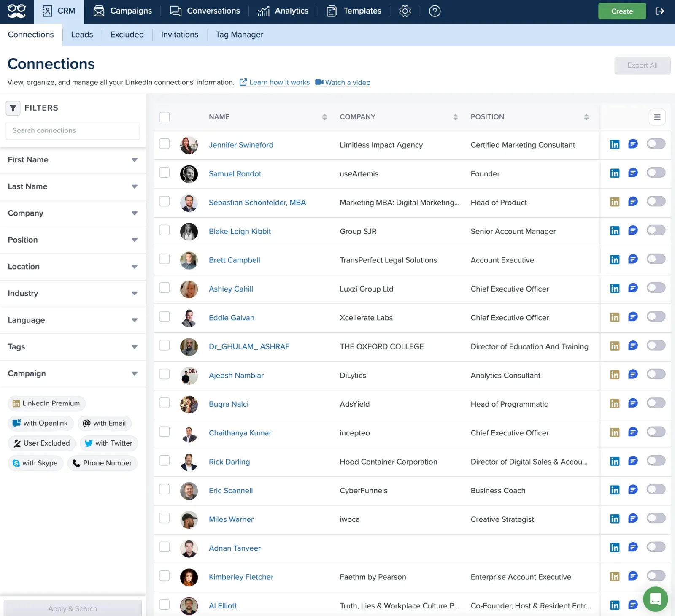The width and height of the screenshot is (675, 616).
Task: Expand the First Name filter
Action: [73, 160]
